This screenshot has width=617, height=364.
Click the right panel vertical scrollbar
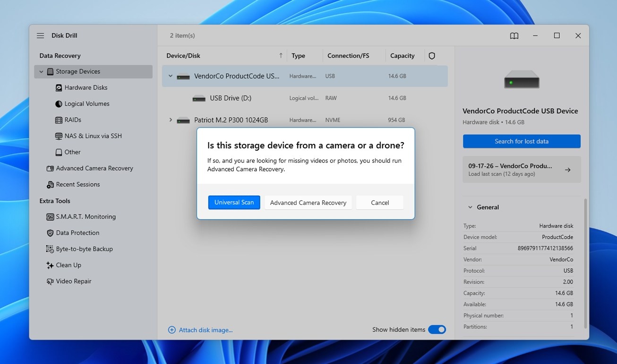586,263
